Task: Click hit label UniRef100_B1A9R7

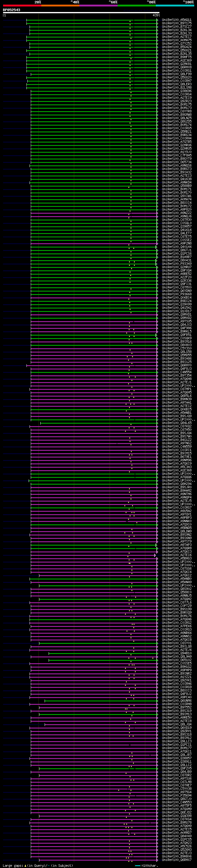Action: [x=176, y=257]
